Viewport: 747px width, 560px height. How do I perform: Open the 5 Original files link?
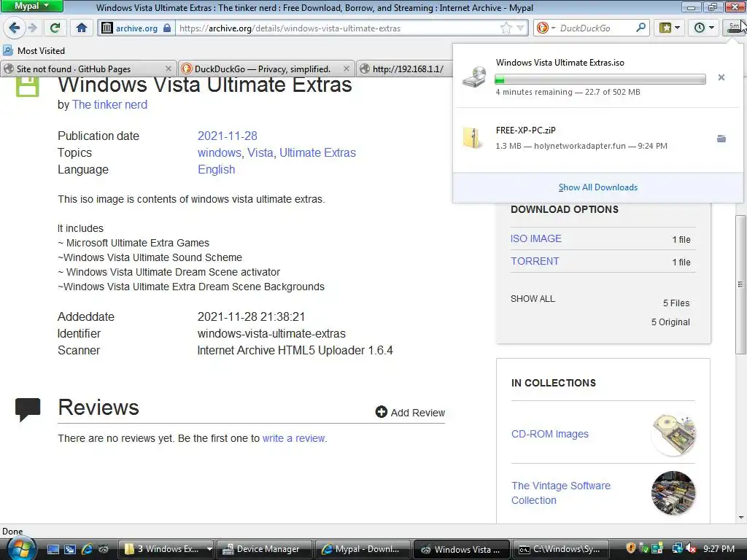pos(670,322)
